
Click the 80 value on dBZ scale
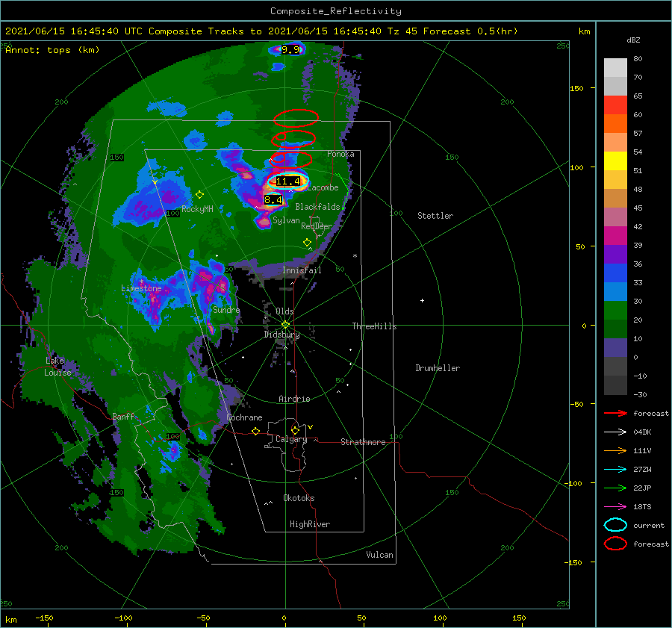point(638,59)
